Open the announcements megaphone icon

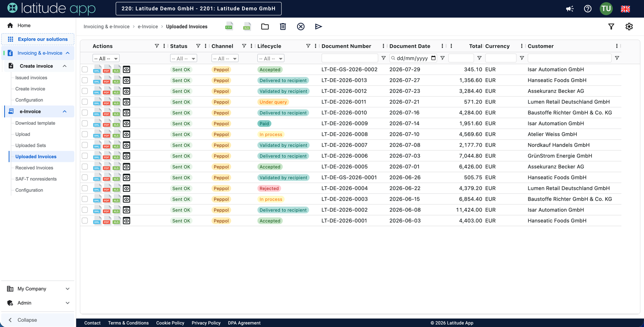[570, 9]
